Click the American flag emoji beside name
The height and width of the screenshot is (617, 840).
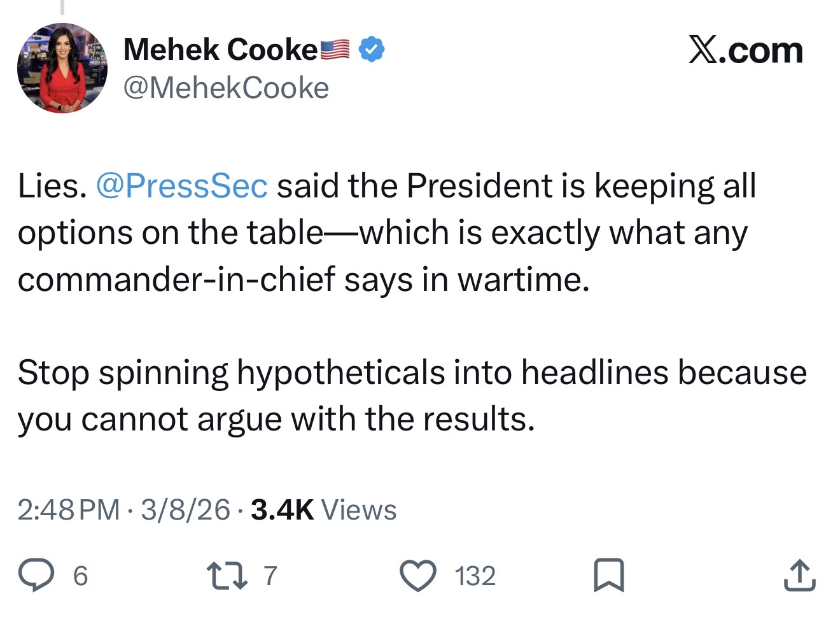point(335,50)
